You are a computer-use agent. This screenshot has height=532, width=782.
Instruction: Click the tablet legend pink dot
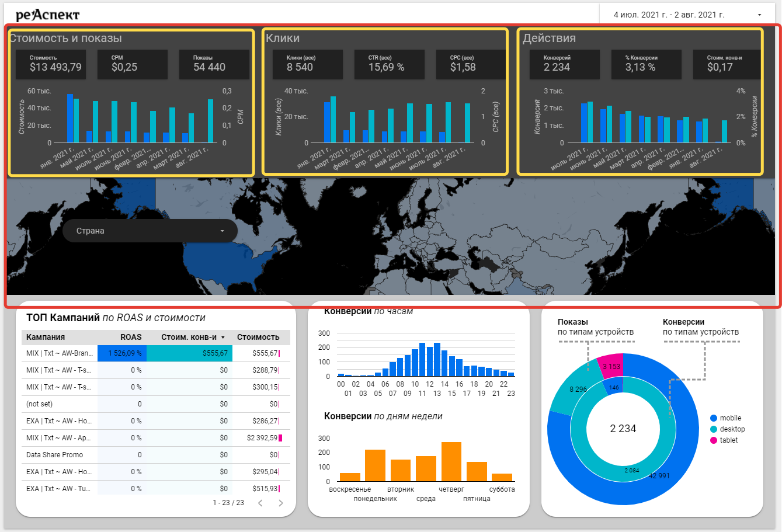(x=714, y=440)
